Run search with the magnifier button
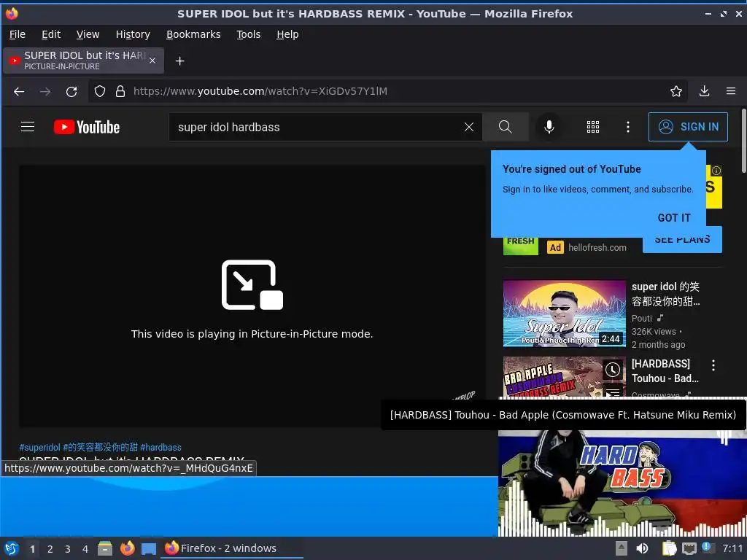This screenshot has width=747, height=560. click(x=506, y=127)
